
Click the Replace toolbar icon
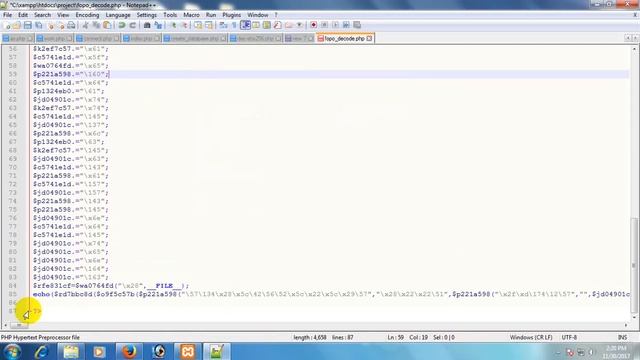click(x=158, y=25)
